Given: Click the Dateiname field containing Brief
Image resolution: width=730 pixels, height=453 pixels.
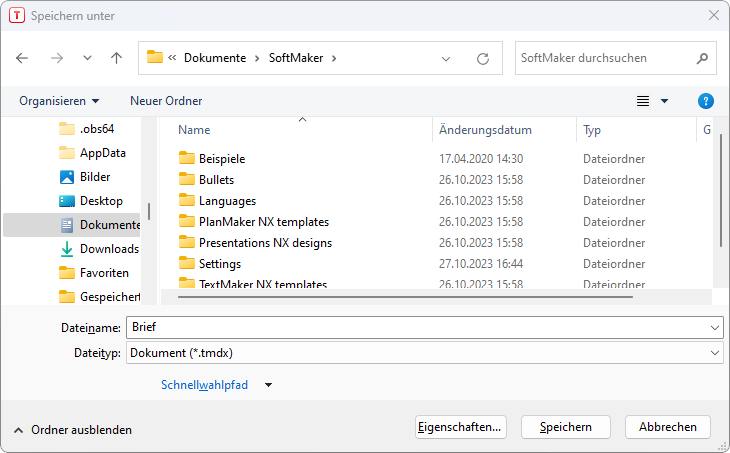Looking at the screenshot, I should point(417,327).
